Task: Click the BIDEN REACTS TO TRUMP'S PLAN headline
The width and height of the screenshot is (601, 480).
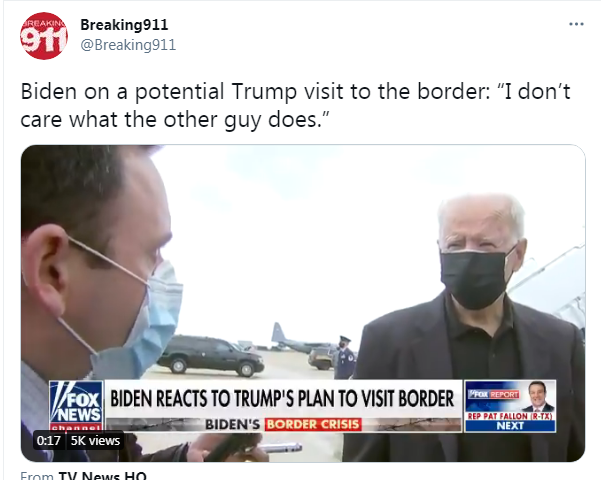Action: pyautogui.click(x=282, y=399)
